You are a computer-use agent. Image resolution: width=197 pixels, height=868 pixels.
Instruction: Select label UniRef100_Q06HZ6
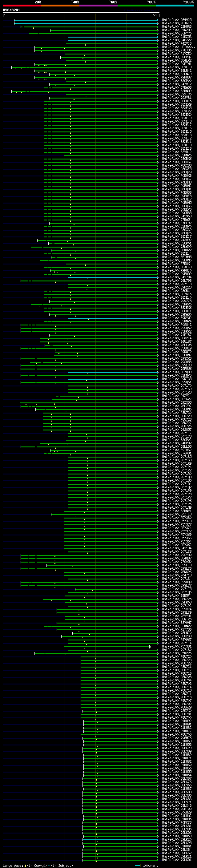177,738
